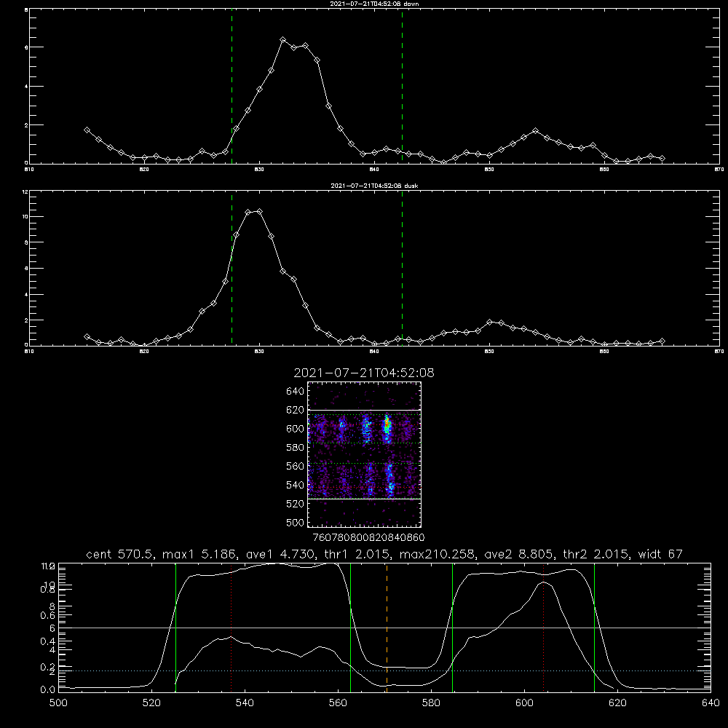Screen dimensions: 728x728
Task: Click the spectral image y-axis label 560
Action: point(295,466)
